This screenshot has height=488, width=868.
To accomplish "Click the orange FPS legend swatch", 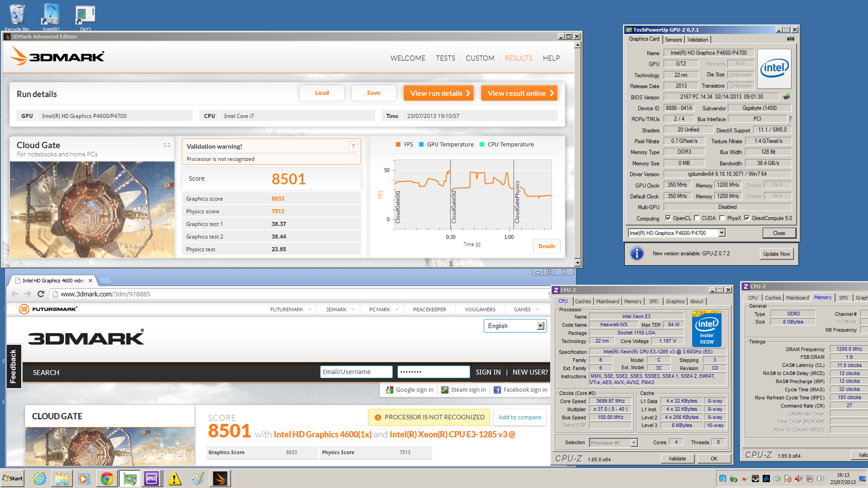I will (398, 145).
